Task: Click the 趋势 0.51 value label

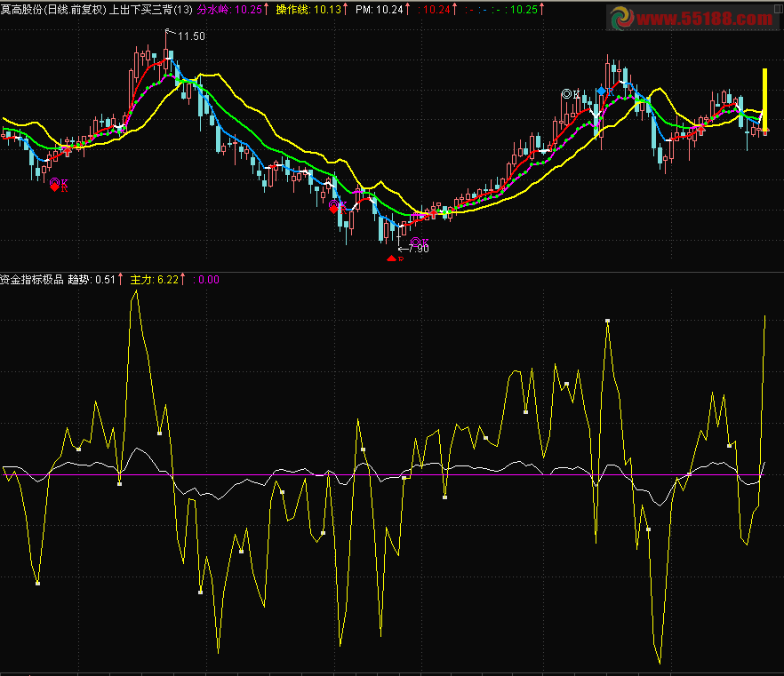Action: (x=92, y=279)
